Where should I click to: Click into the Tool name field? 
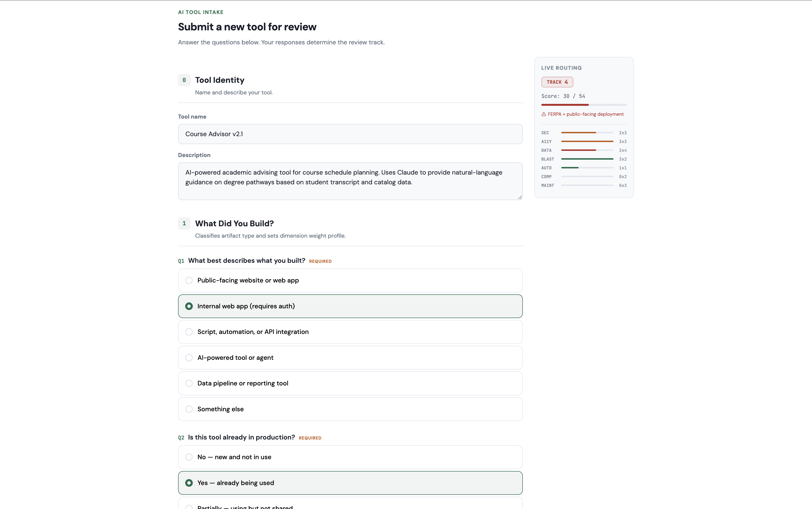(x=350, y=134)
